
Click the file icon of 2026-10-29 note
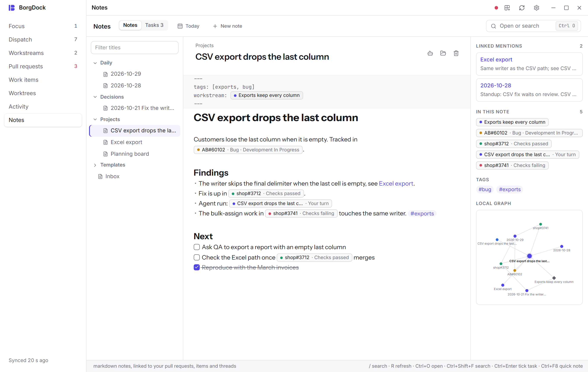click(x=105, y=74)
